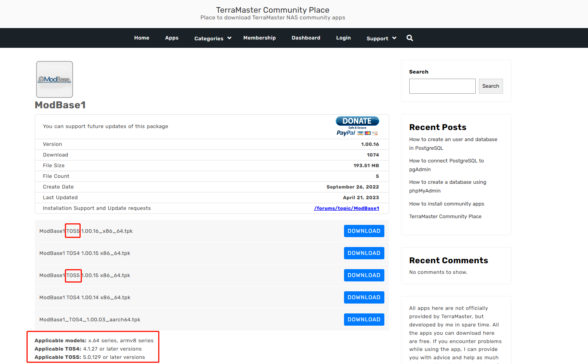Expand the Categories dropdown menu
The image size is (588, 364).
click(x=213, y=38)
